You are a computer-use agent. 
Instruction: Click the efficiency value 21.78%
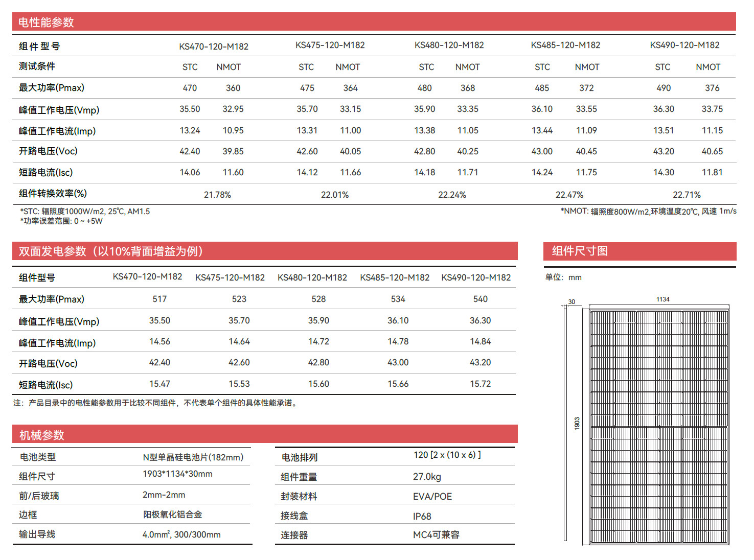pyautogui.click(x=217, y=195)
